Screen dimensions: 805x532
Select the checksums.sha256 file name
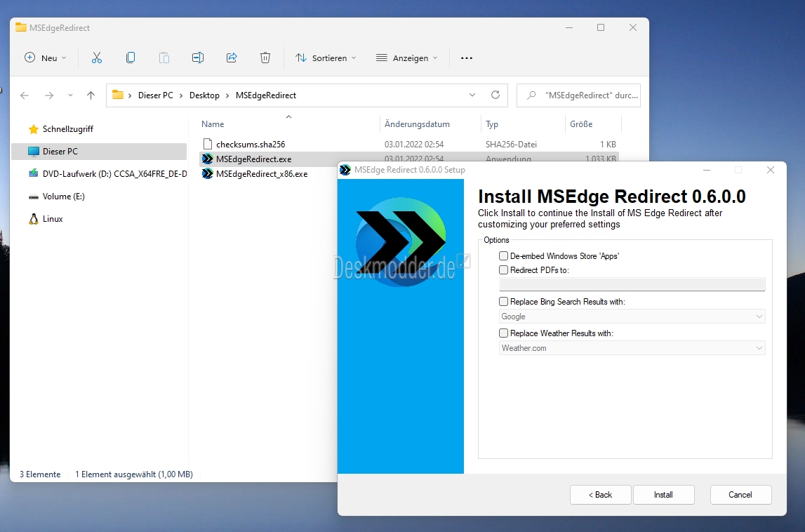251,145
